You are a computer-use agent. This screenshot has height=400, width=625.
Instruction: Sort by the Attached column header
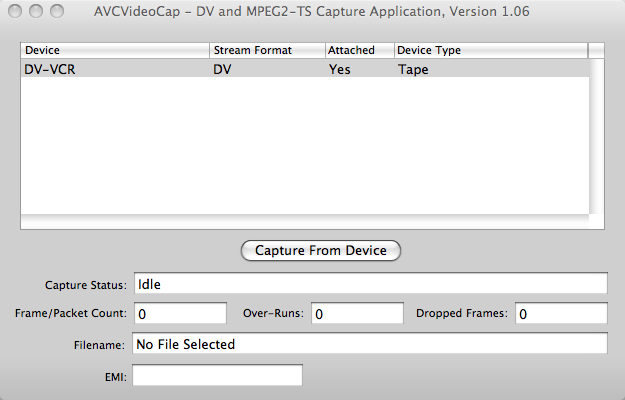pyautogui.click(x=360, y=50)
